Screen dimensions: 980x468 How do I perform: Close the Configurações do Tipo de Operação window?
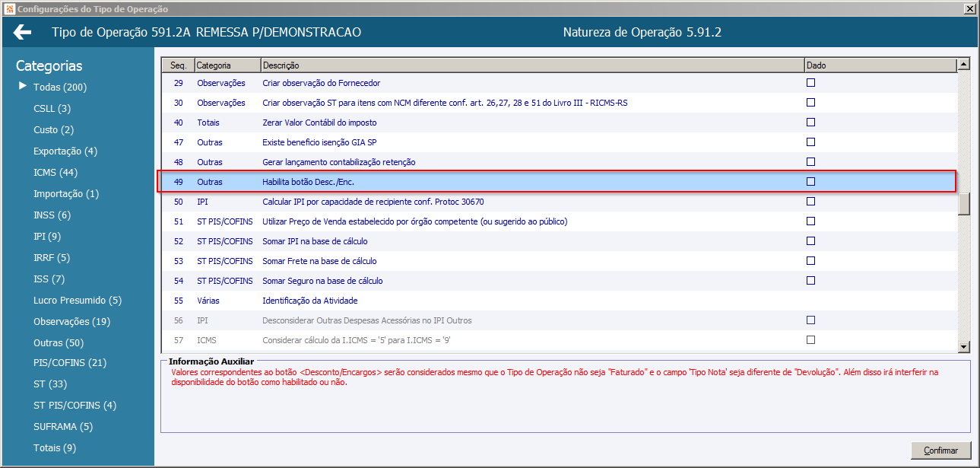point(969,9)
